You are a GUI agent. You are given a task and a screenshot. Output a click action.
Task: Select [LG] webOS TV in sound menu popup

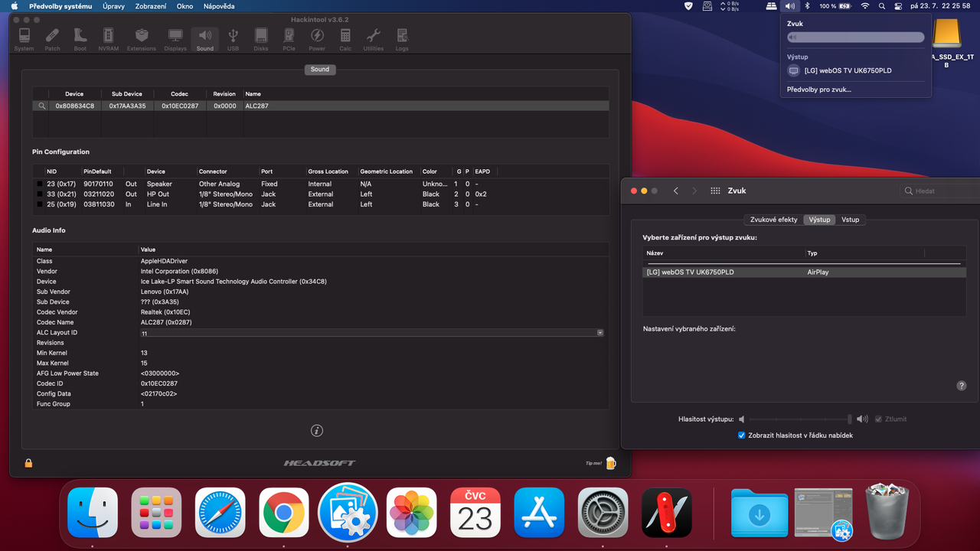click(856, 70)
